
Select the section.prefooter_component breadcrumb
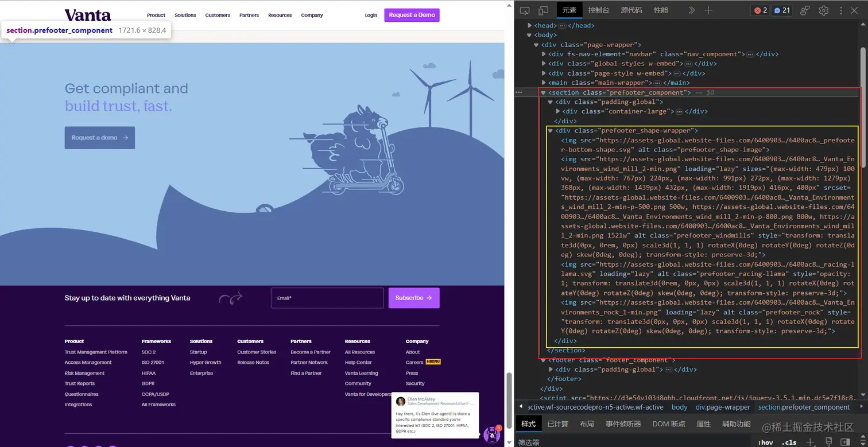[804, 407]
